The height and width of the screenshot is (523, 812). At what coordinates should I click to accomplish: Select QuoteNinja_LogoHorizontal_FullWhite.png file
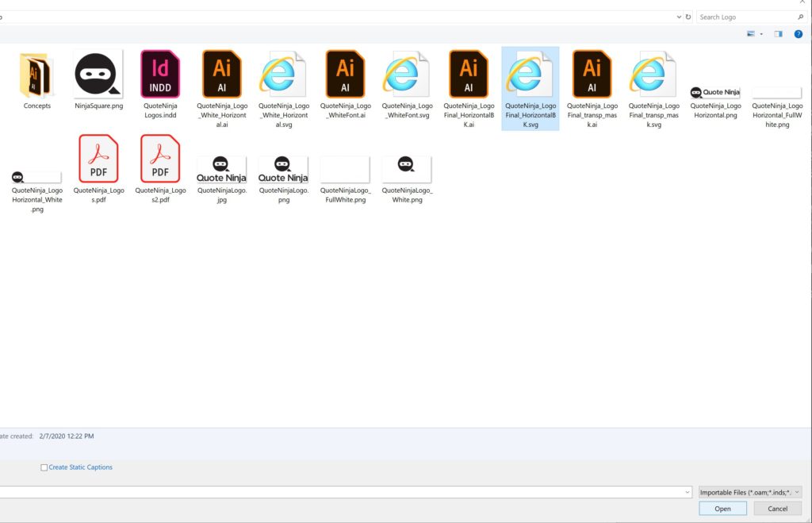pos(777,107)
